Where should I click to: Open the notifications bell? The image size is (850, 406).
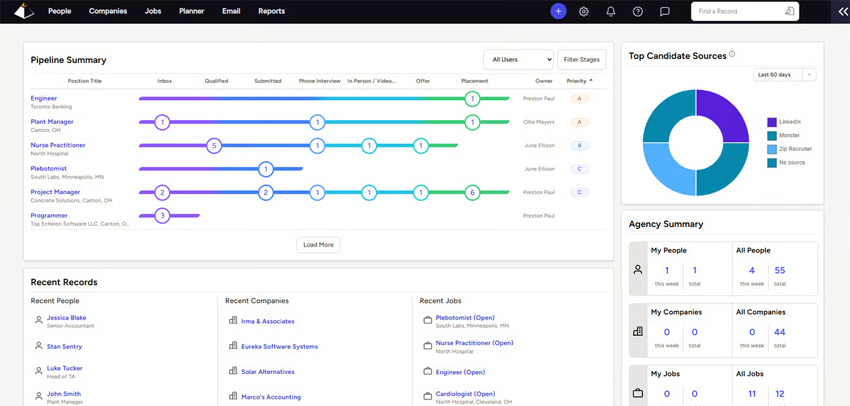pyautogui.click(x=611, y=11)
